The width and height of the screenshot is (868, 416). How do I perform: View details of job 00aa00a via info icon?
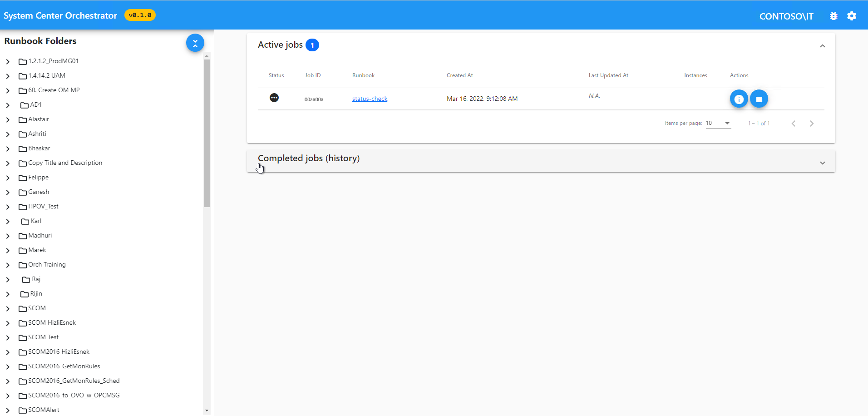739,99
